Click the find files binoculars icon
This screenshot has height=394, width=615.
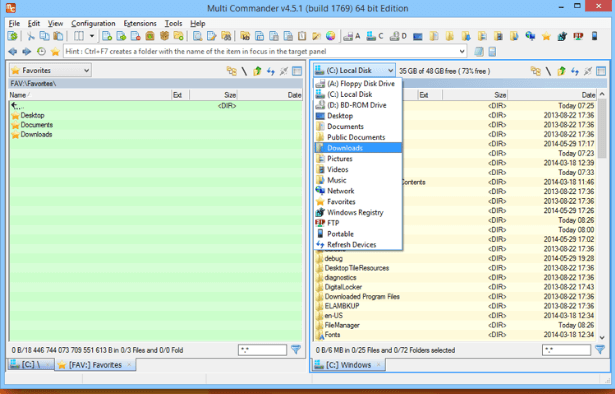(226, 36)
